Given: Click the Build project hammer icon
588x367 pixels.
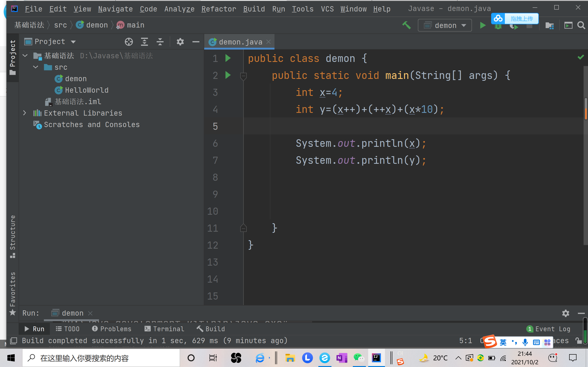Looking at the screenshot, I should tap(406, 25).
